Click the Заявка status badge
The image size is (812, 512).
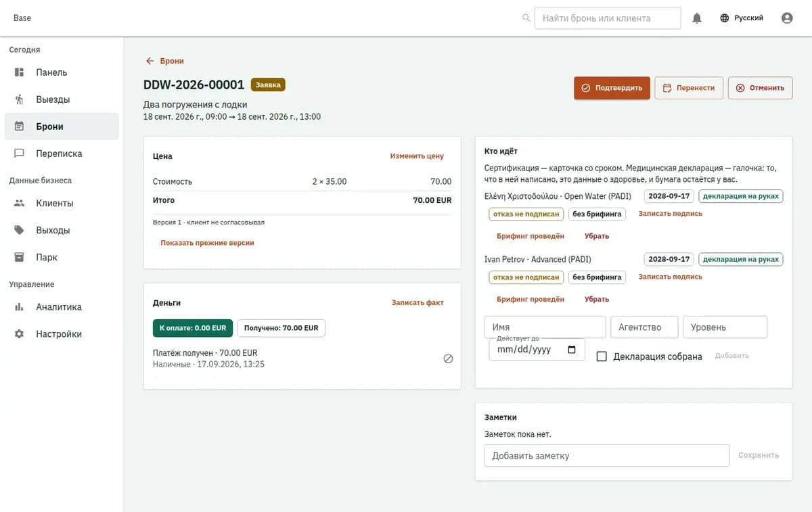point(268,85)
